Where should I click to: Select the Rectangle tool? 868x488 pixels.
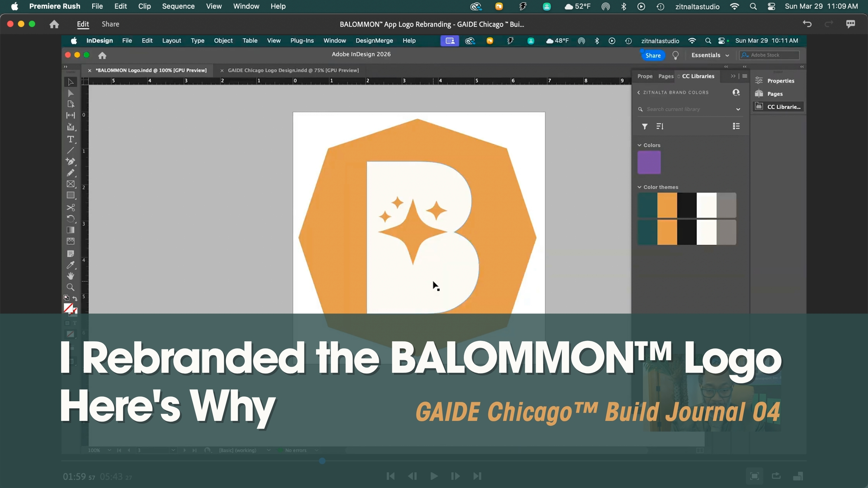pos(71,196)
